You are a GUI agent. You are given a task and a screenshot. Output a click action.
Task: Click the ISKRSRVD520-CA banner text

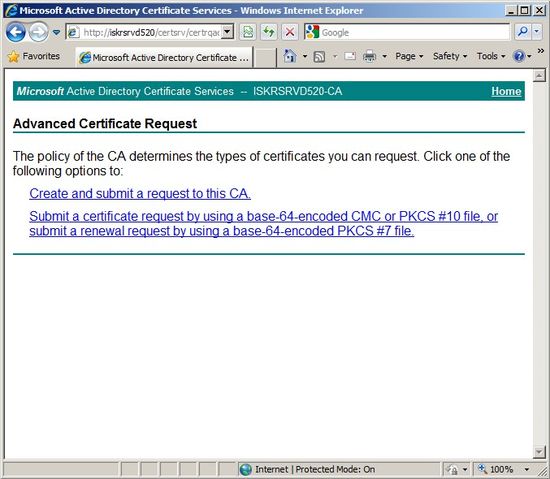click(x=297, y=91)
